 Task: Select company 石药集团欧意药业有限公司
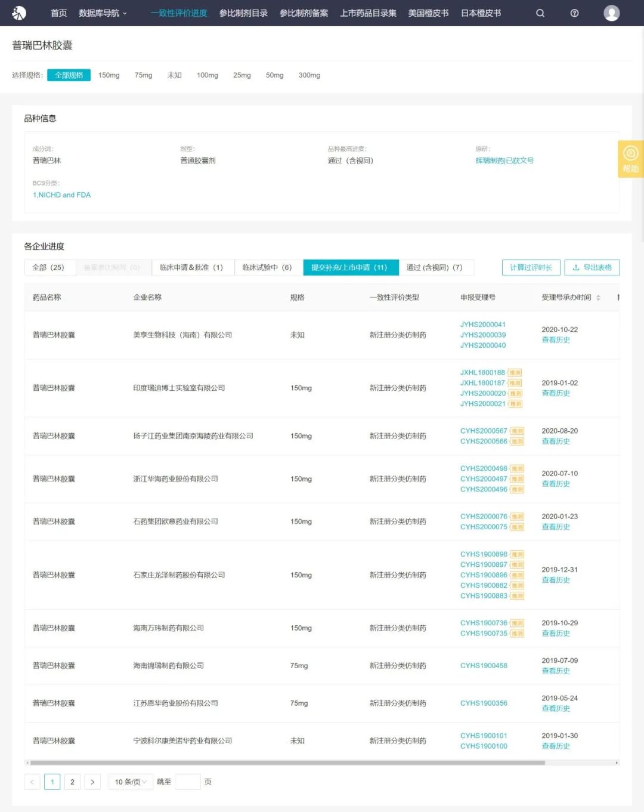point(175,521)
